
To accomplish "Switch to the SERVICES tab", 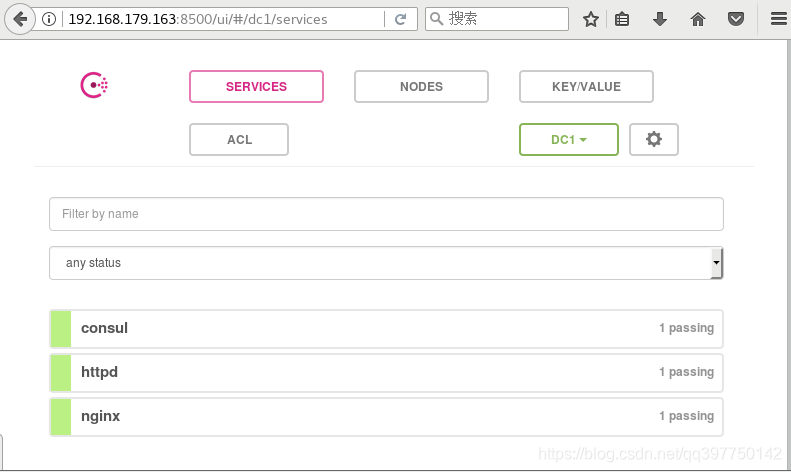I will [x=256, y=87].
